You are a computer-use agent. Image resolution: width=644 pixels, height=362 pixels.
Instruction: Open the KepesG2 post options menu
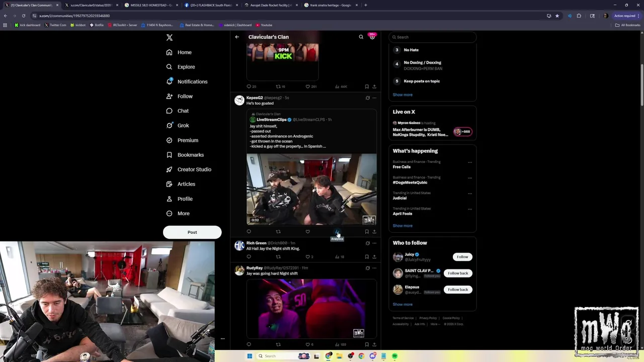[374, 98]
